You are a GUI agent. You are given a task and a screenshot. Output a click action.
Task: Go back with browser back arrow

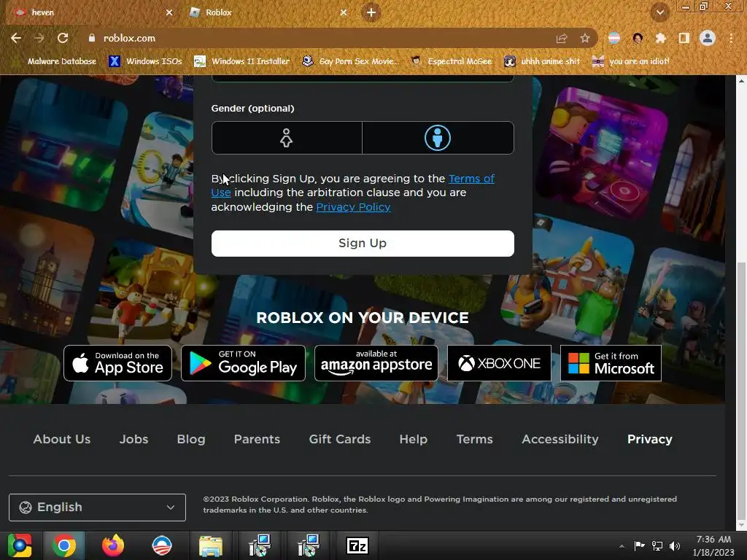point(16,38)
